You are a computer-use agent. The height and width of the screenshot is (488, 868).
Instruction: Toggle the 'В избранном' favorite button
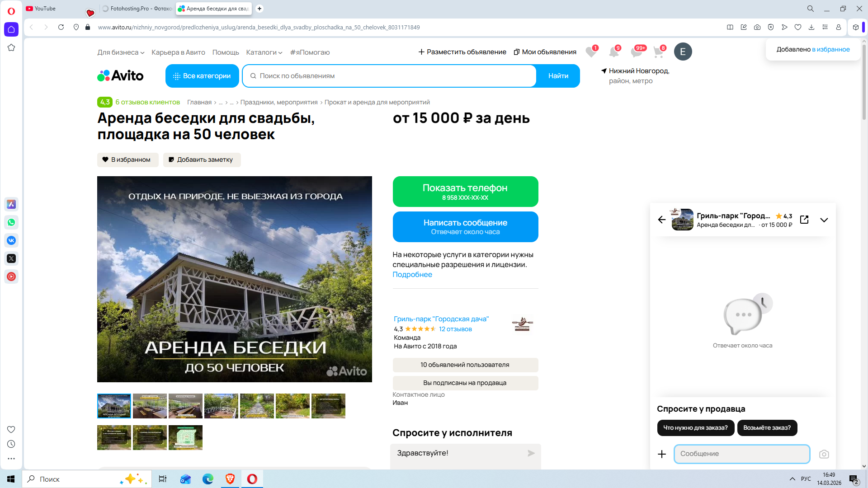[127, 160]
